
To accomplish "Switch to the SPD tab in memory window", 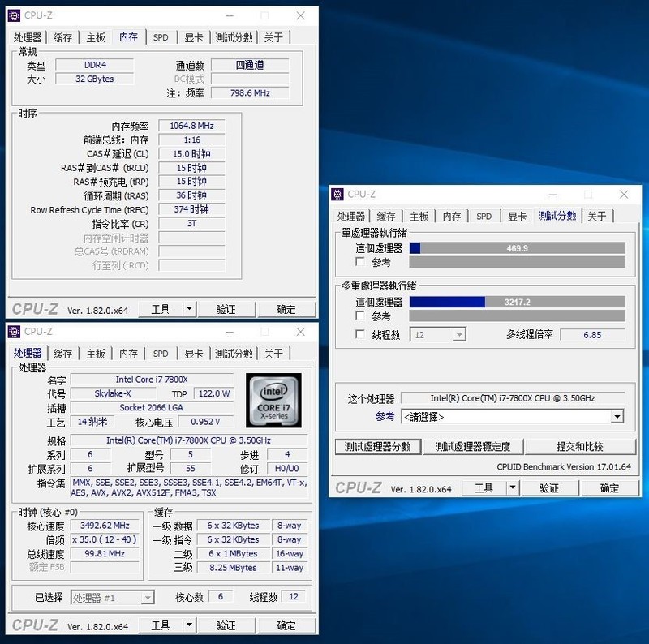I will tap(161, 36).
